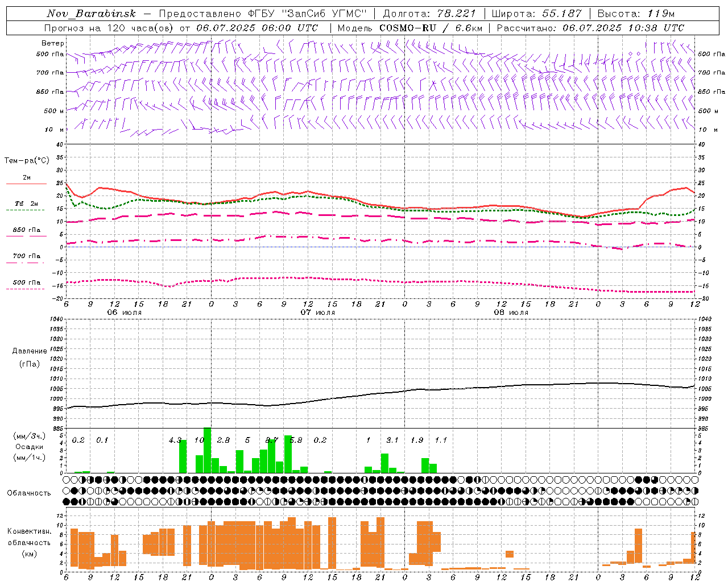Click the (км) unit label
This screenshot has width=728, height=582.
[x=30, y=554]
